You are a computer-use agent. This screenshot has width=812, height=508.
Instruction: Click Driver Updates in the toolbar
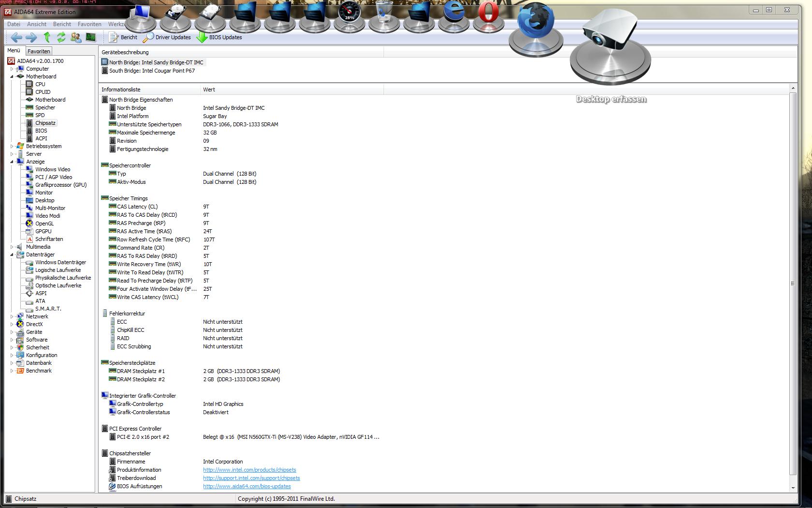click(x=167, y=37)
